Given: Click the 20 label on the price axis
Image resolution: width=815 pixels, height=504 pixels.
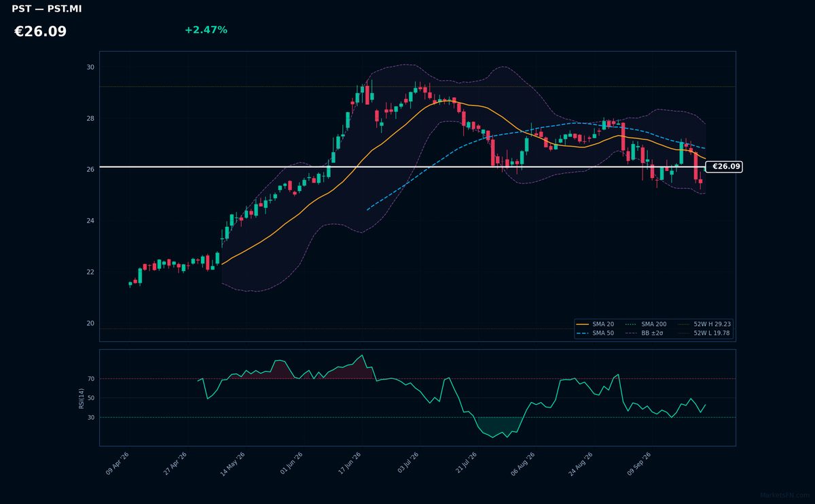Looking at the screenshot, I should (90, 323).
